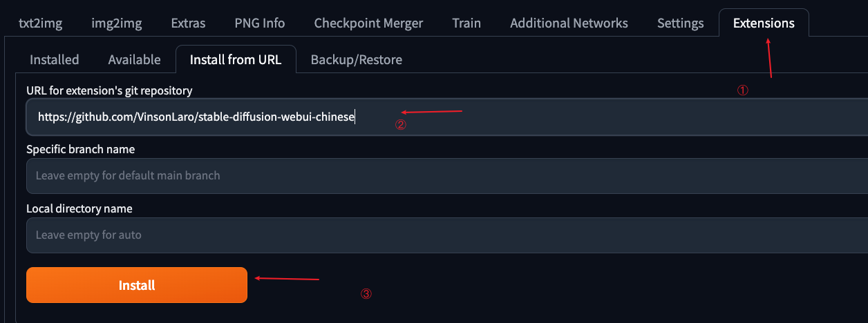Click the "Specific branch name" label text
868x323 pixels.
tap(80, 149)
